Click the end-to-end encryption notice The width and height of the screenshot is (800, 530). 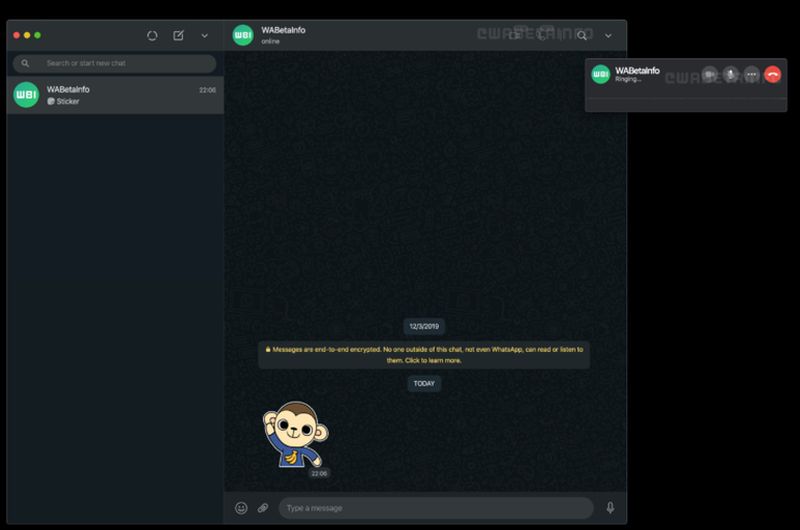point(424,355)
